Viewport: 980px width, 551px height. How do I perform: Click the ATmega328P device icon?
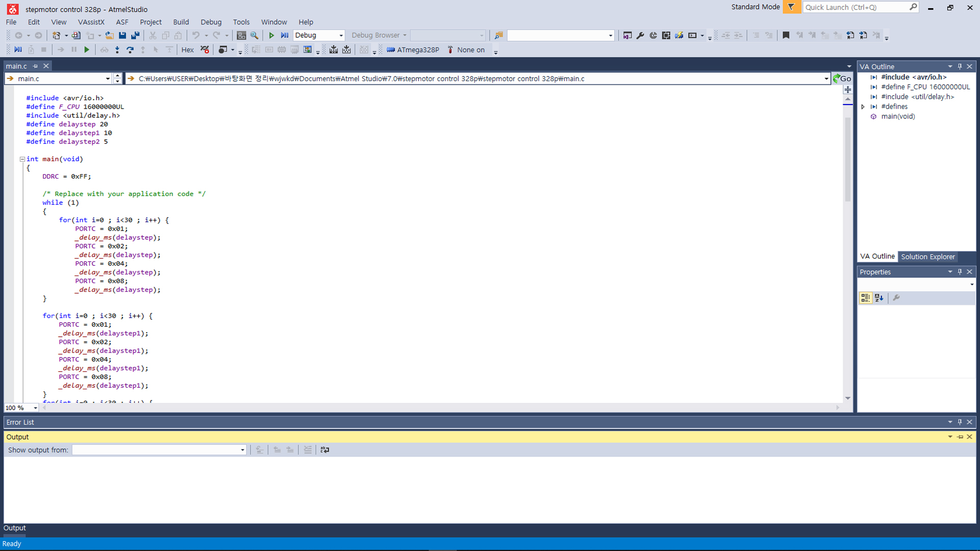pos(391,49)
